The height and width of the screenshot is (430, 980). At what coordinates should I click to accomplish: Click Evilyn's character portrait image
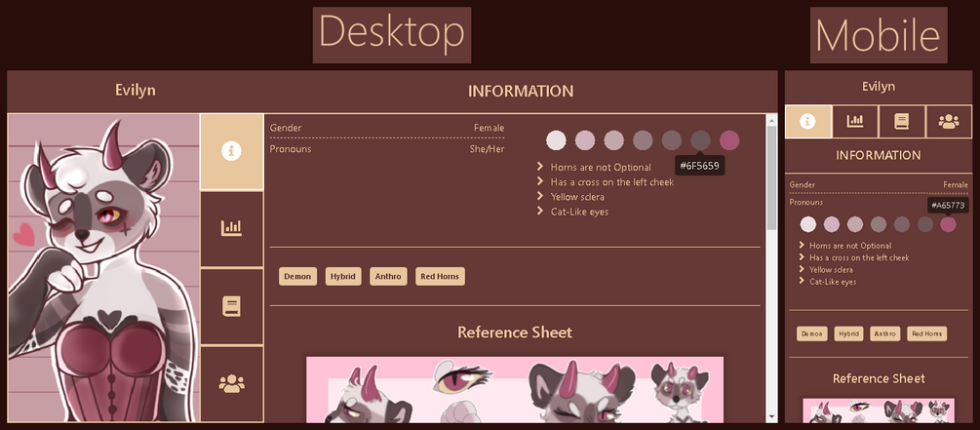pos(103,267)
